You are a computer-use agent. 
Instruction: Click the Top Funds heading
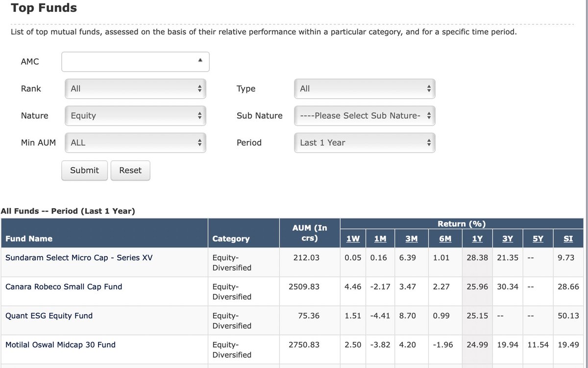44,8
